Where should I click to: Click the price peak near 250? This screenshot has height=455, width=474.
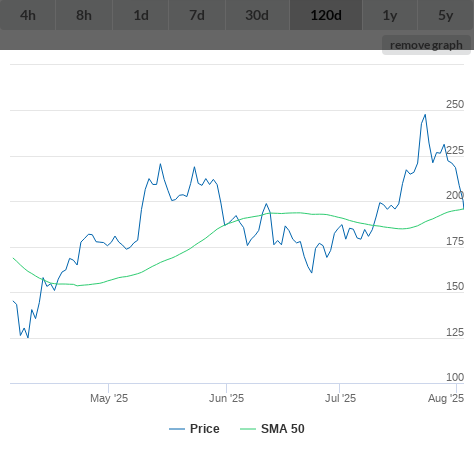point(425,115)
